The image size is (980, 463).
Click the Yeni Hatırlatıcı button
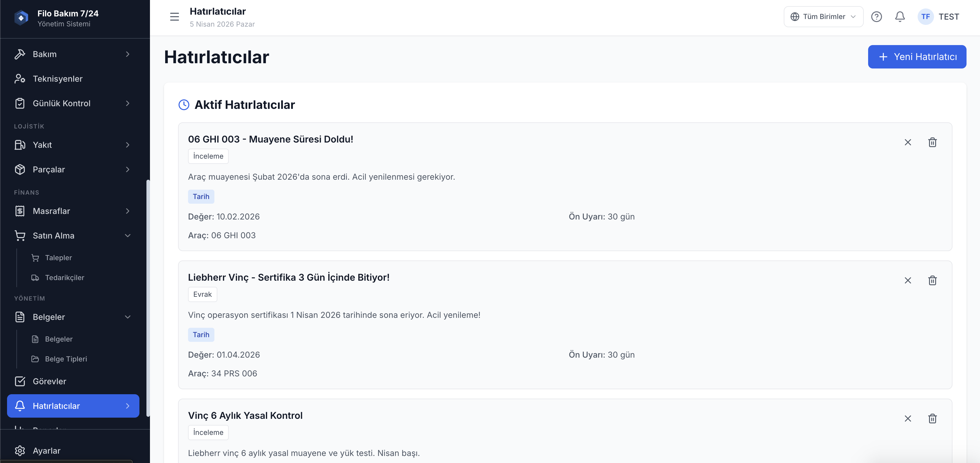pyautogui.click(x=917, y=57)
